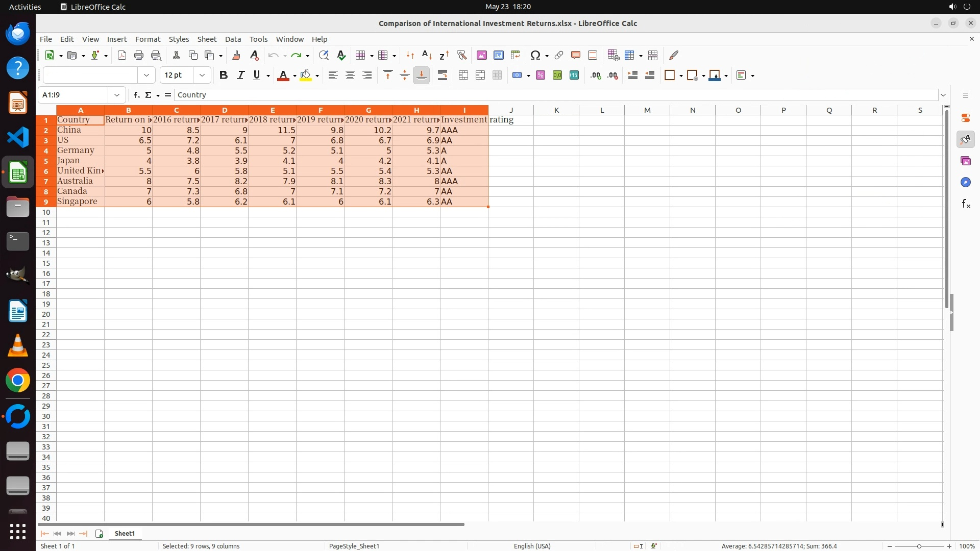Open the font size dropdown
The height and width of the screenshot is (551, 980).
tap(202, 75)
